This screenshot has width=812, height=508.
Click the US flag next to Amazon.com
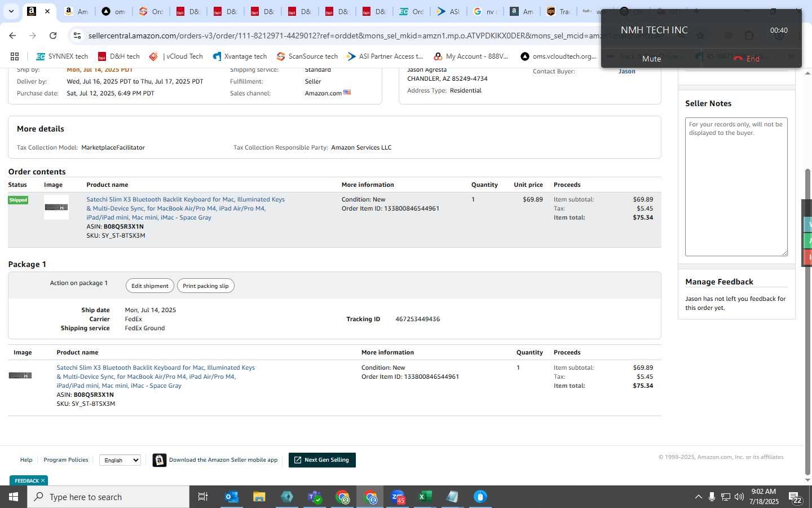(x=347, y=93)
